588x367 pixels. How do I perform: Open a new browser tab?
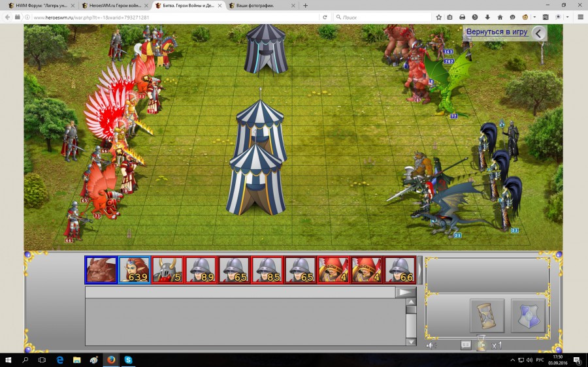(x=305, y=6)
